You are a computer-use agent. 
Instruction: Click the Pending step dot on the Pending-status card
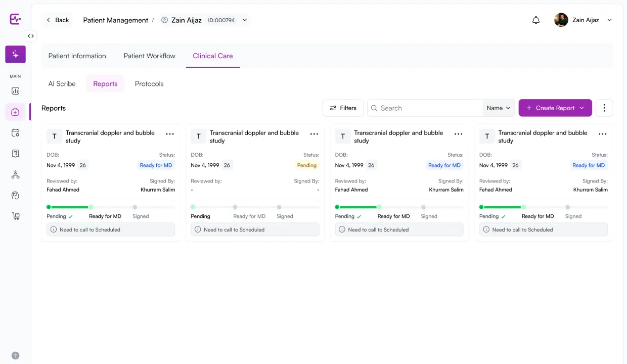tap(193, 207)
